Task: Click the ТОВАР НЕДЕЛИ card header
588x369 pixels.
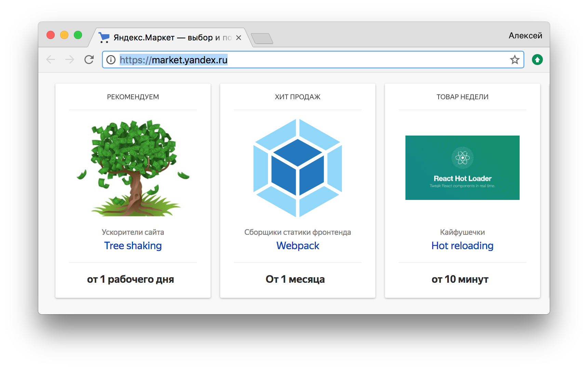Action: (462, 97)
